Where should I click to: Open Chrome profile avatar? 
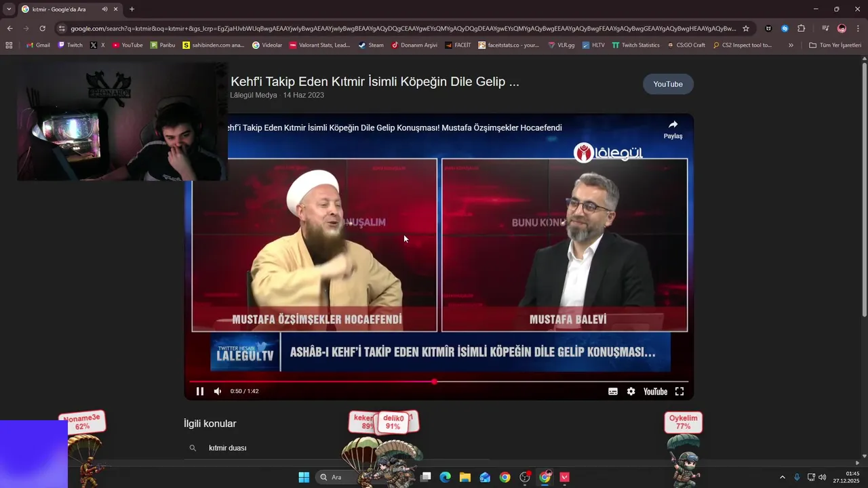tap(842, 28)
